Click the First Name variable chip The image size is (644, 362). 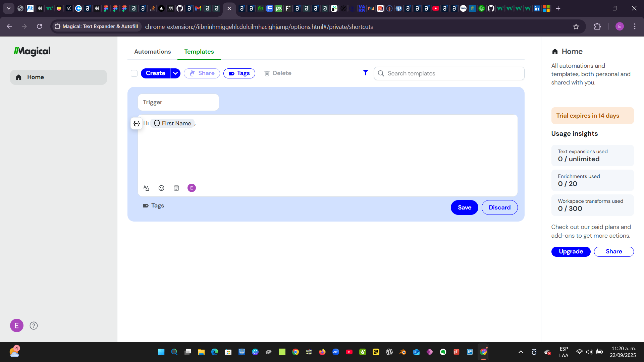coord(173,123)
